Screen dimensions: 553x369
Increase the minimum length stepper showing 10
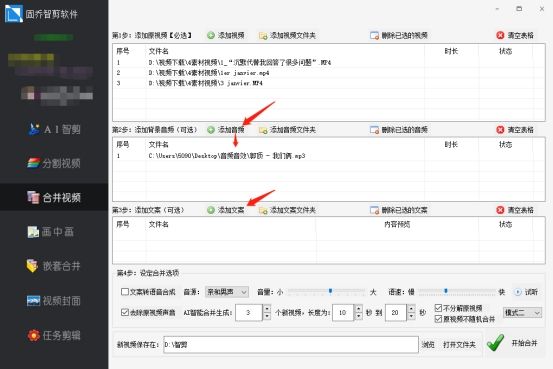coord(358,309)
